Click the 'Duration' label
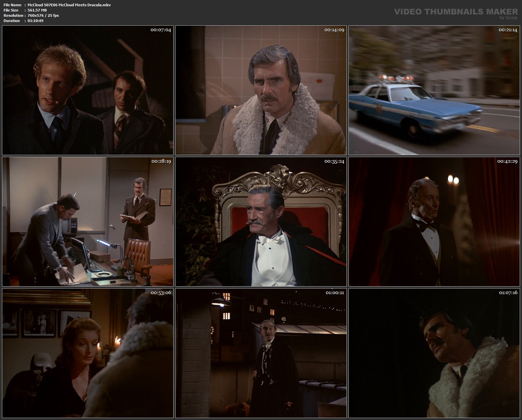Image resolution: width=522 pixels, height=420 pixels. click(x=12, y=21)
